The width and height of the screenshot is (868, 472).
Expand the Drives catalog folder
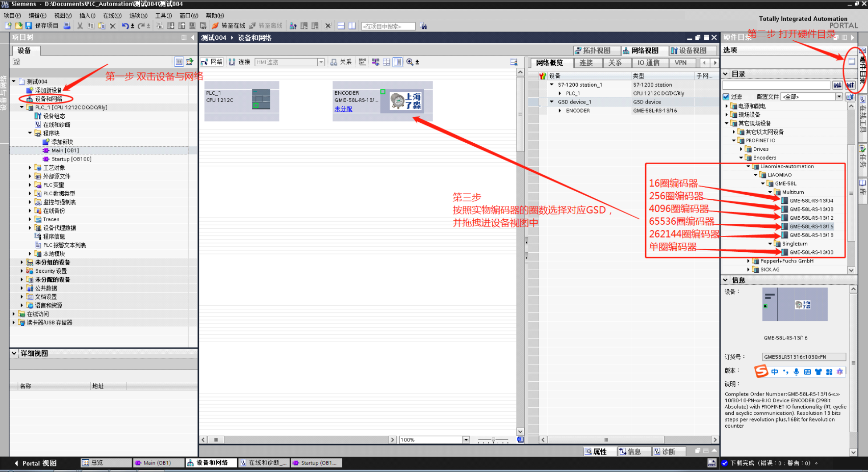(x=741, y=149)
